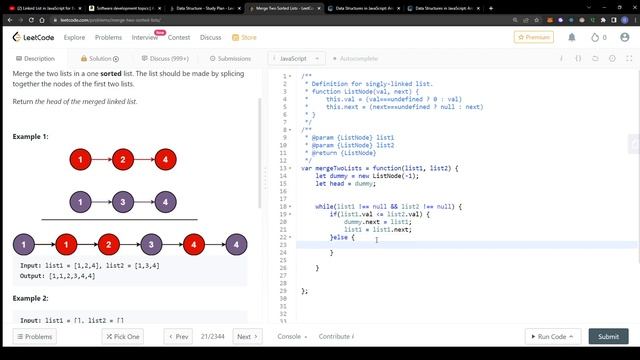
Task: Expand the Console panel
Action: tap(292, 336)
